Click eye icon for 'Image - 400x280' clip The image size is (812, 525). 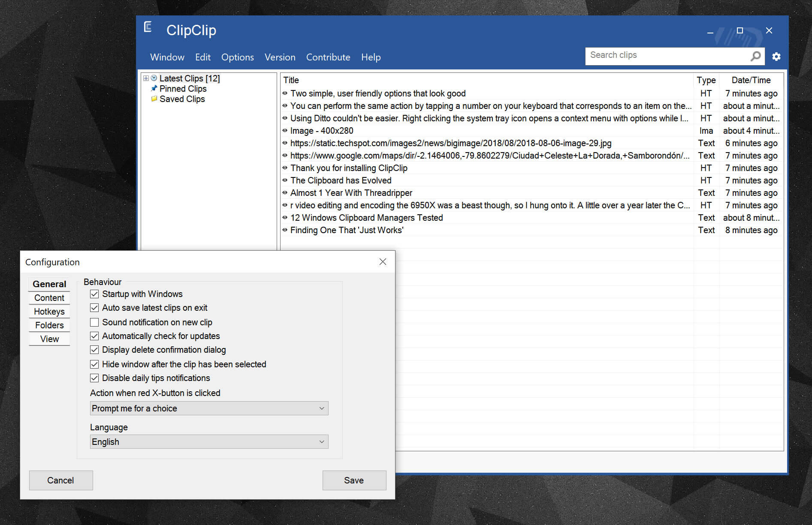click(285, 130)
